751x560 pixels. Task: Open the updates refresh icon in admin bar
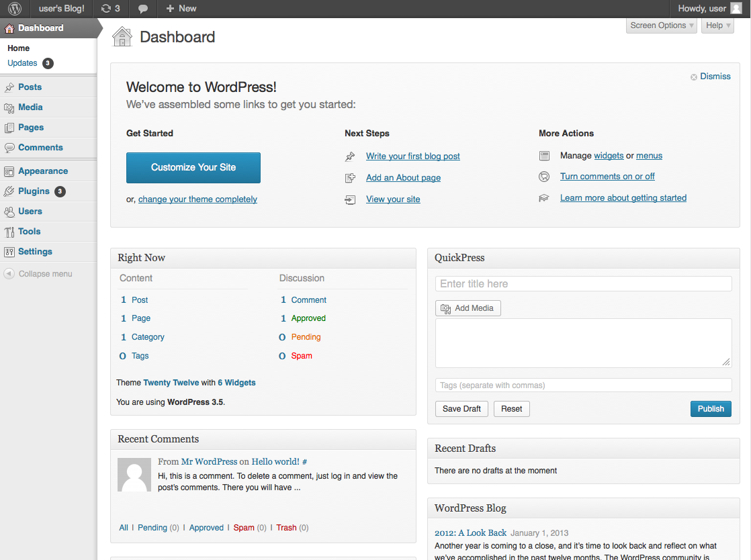(106, 9)
